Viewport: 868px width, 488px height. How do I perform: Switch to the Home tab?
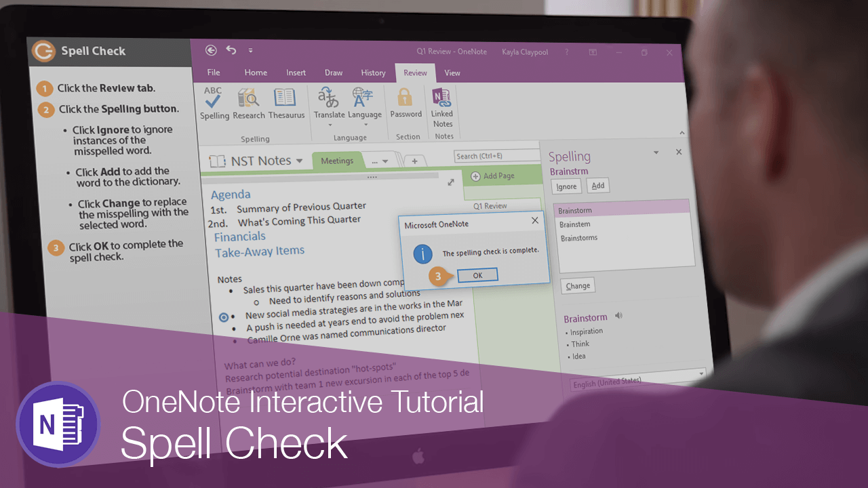(x=256, y=73)
